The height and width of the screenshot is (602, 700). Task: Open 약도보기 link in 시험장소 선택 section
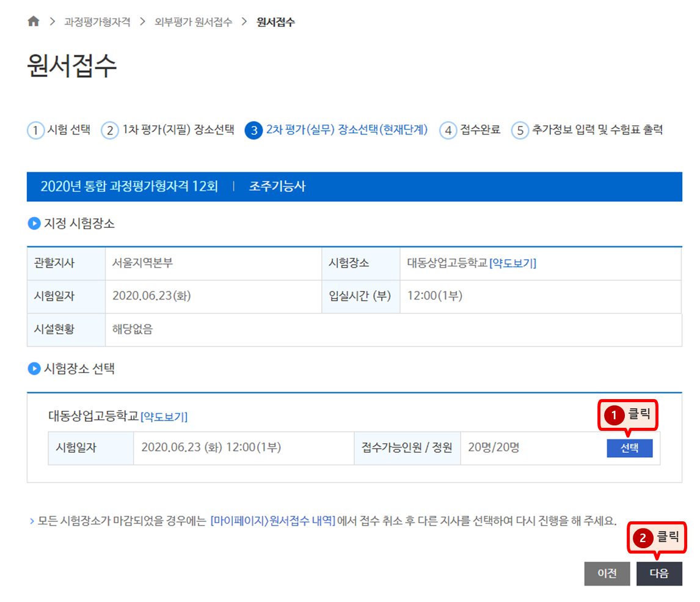point(164,417)
